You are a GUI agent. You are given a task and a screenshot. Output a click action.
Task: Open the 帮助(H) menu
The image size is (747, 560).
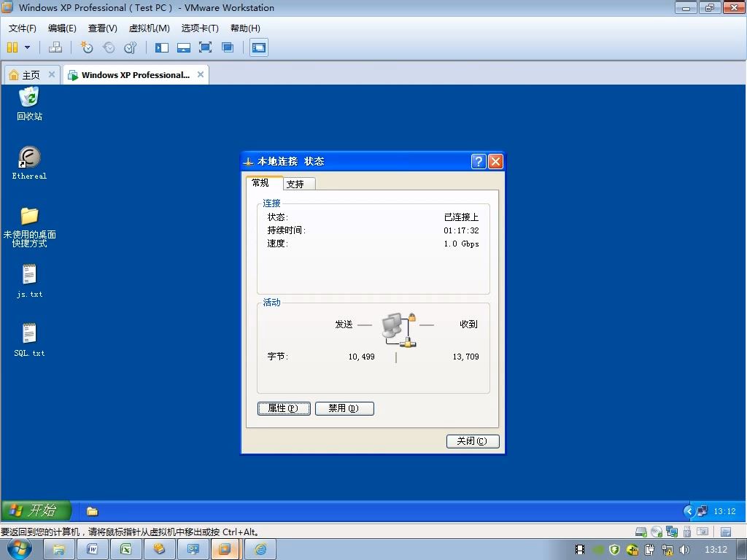(245, 28)
